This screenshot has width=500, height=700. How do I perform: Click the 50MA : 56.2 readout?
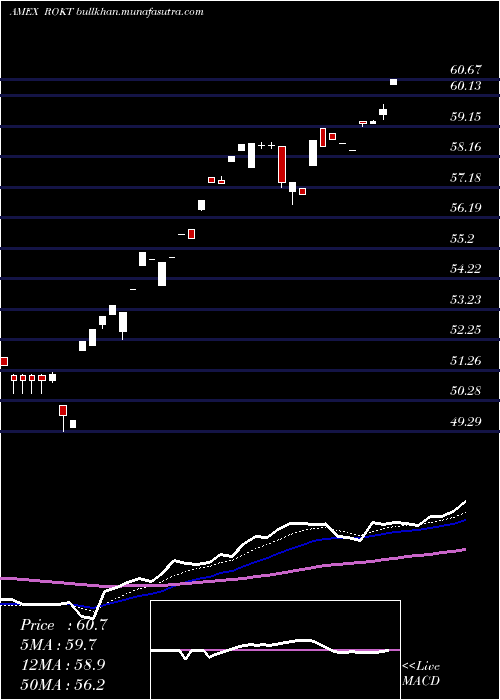tap(63, 684)
